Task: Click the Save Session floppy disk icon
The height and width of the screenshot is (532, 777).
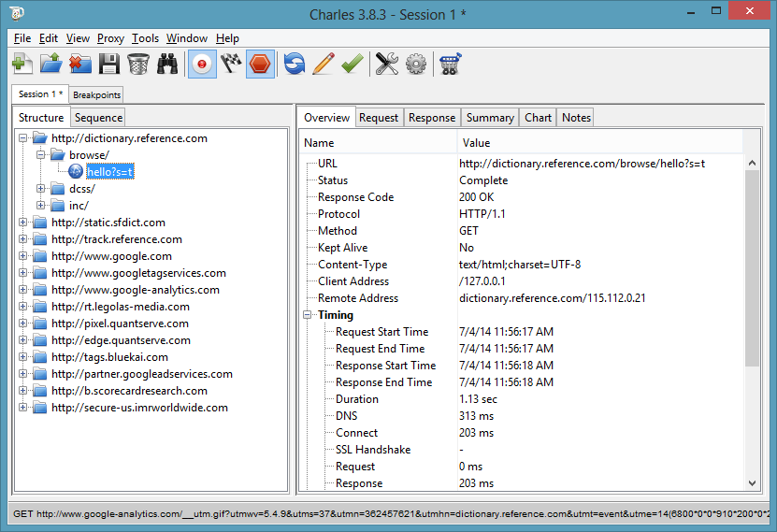Action: pyautogui.click(x=109, y=64)
